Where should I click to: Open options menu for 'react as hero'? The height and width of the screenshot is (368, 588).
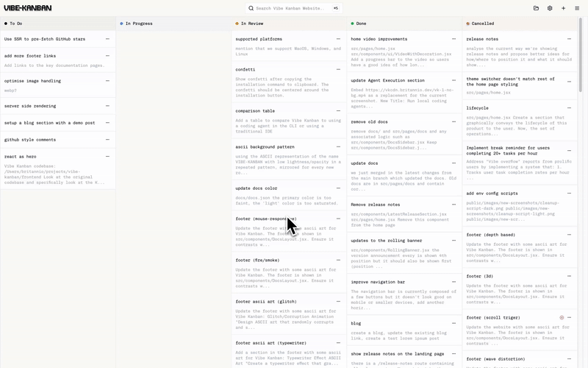(107, 157)
